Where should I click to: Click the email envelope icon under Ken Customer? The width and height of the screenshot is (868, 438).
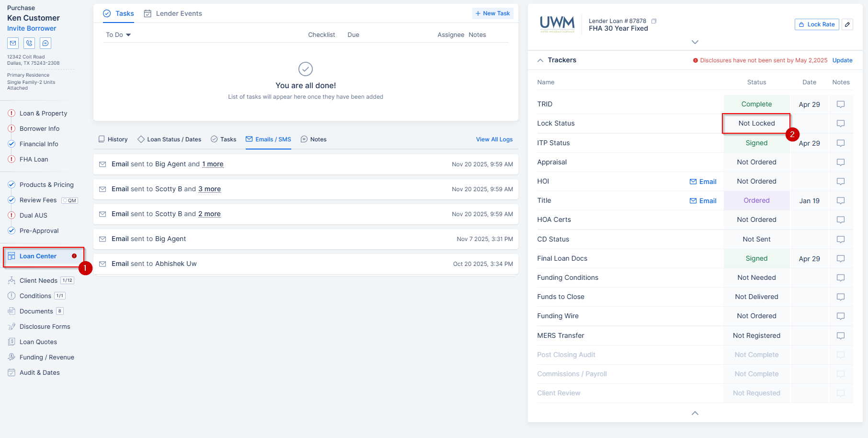[13, 43]
